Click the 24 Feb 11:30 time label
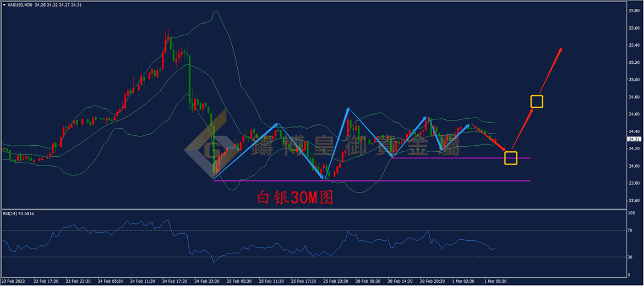 143,282
